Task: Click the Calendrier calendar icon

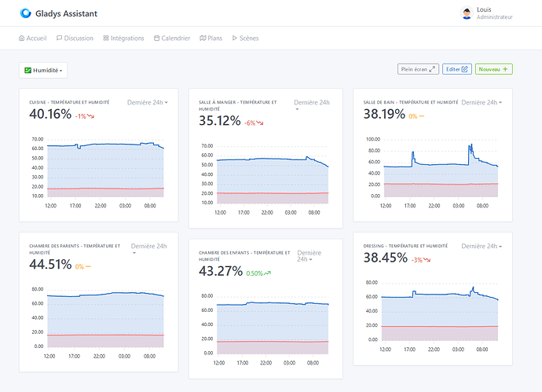Action: pos(156,38)
